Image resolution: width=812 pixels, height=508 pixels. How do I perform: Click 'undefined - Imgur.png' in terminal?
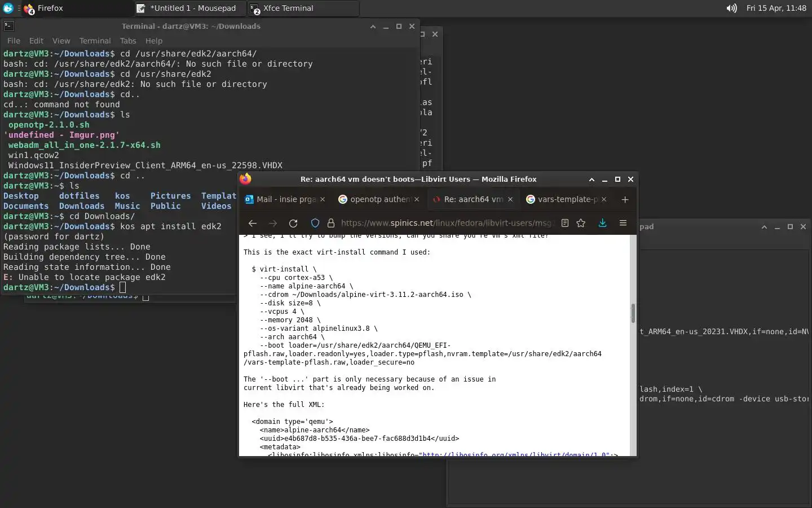(x=61, y=135)
